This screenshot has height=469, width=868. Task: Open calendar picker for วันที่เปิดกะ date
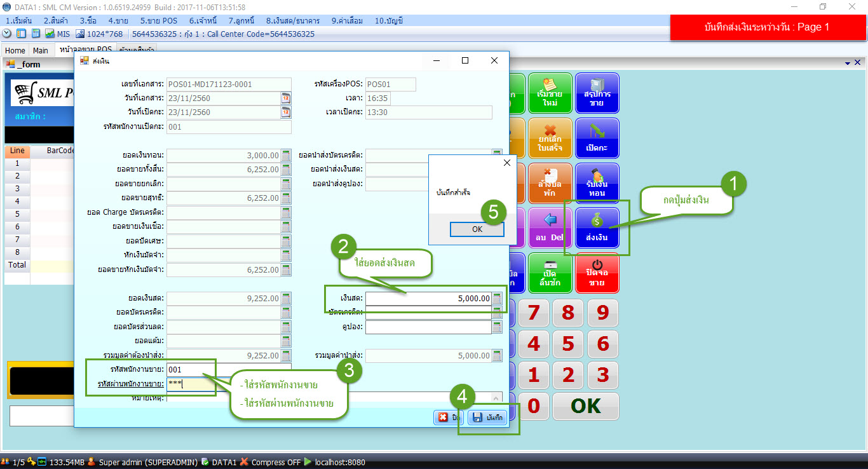pos(286,112)
